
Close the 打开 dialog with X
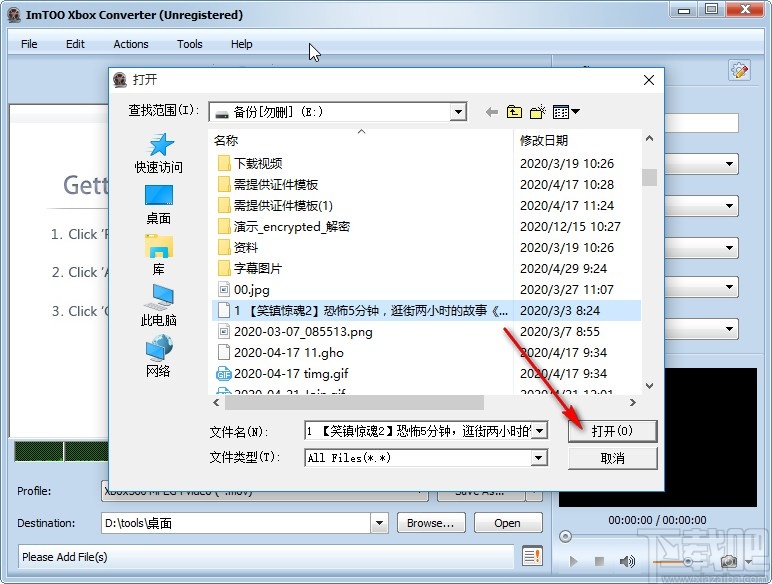[x=649, y=80]
